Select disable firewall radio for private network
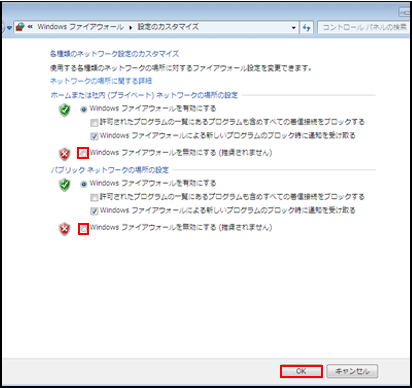Viewport: 412px width, 388px height. pos(83,153)
